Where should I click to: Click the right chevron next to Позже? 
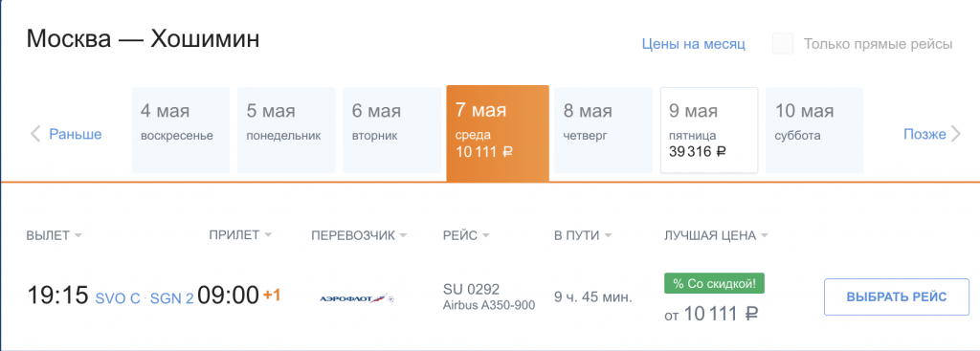tap(956, 134)
